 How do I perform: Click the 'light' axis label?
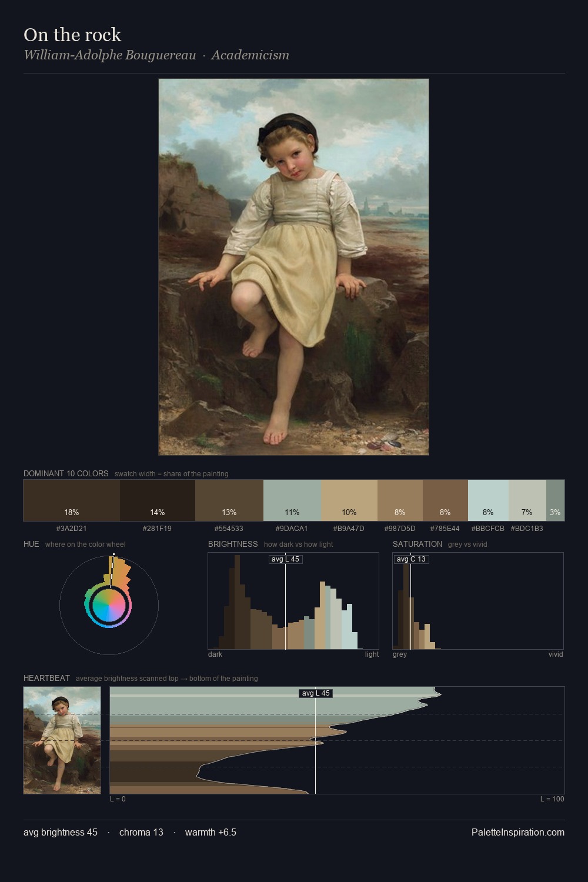pos(372,654)
